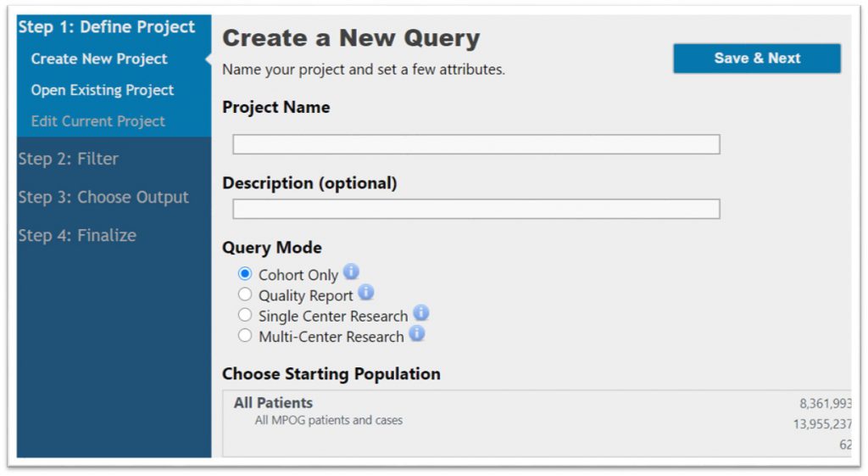868x476 pixels.
Task: Expand Step 1: Define Project section
Action: (x=106, y=26)
